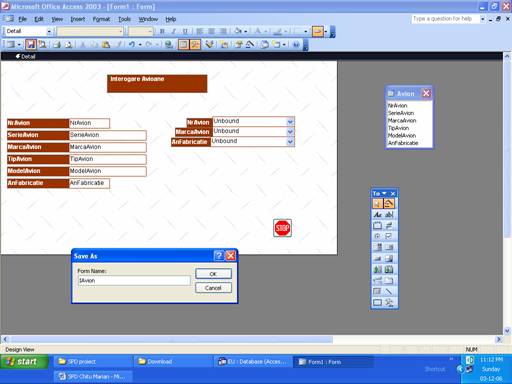Open the Insert menu

point(78,19)
